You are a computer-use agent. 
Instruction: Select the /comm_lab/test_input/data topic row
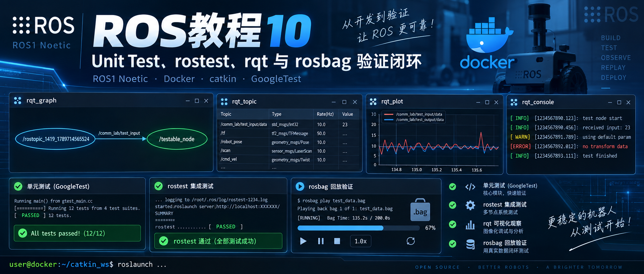(289, 124)
